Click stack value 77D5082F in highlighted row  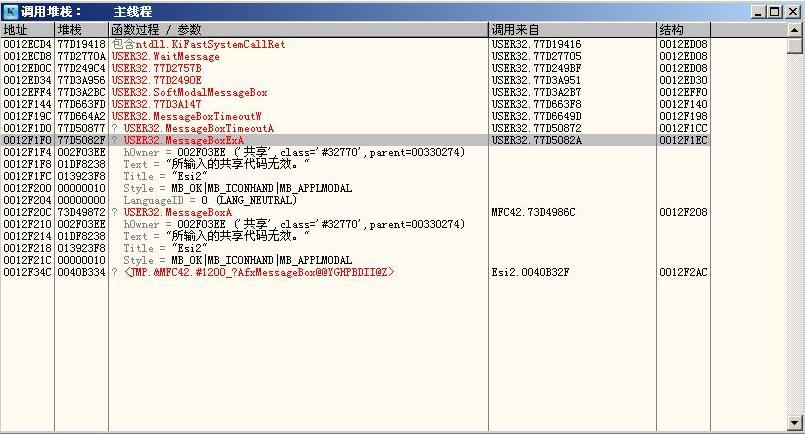81,140
